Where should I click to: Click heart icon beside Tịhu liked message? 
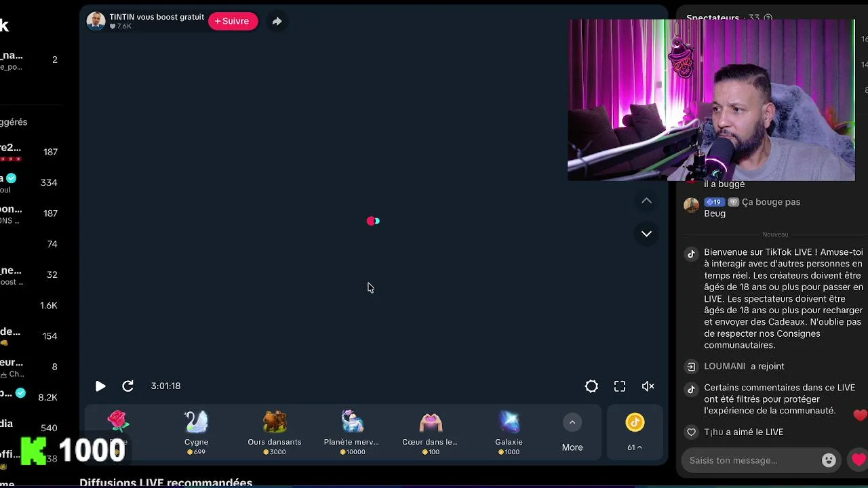(691, 432)
